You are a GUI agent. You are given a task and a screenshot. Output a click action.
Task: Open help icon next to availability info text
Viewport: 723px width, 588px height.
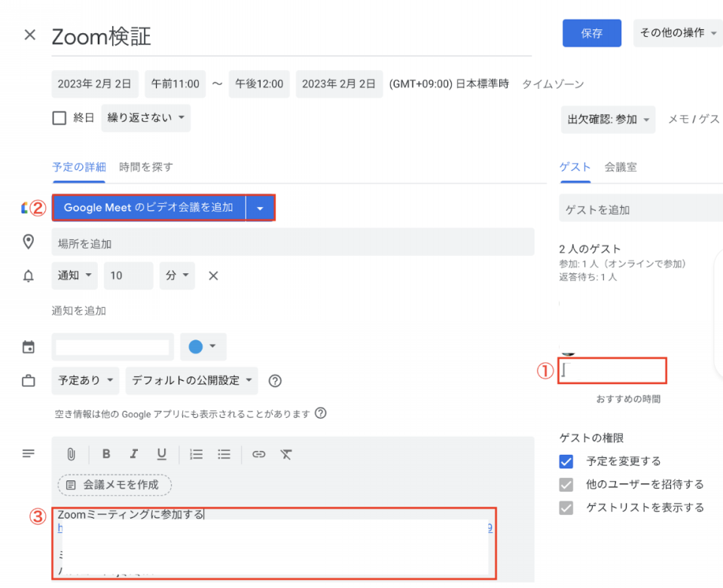[x=321, y=413]
